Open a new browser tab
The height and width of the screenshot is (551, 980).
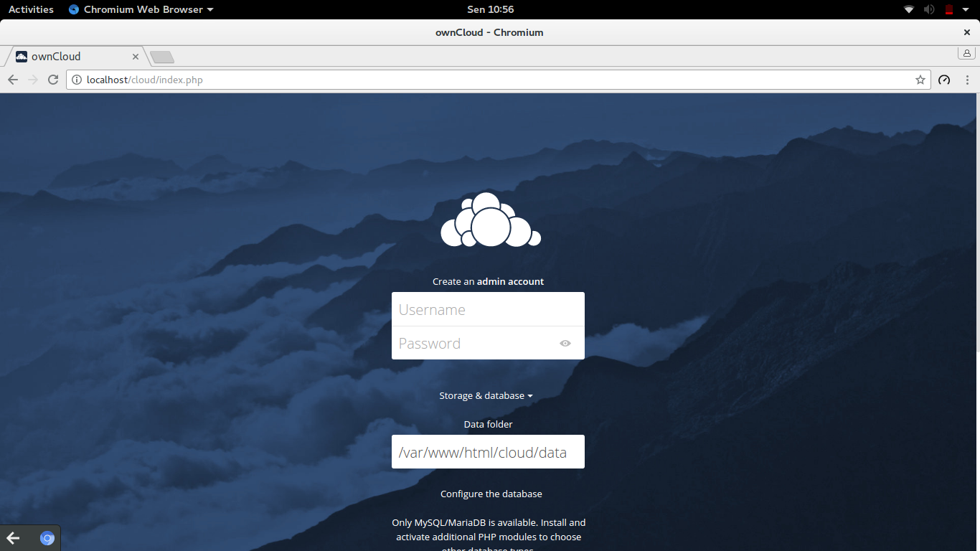tap(161, 56)
